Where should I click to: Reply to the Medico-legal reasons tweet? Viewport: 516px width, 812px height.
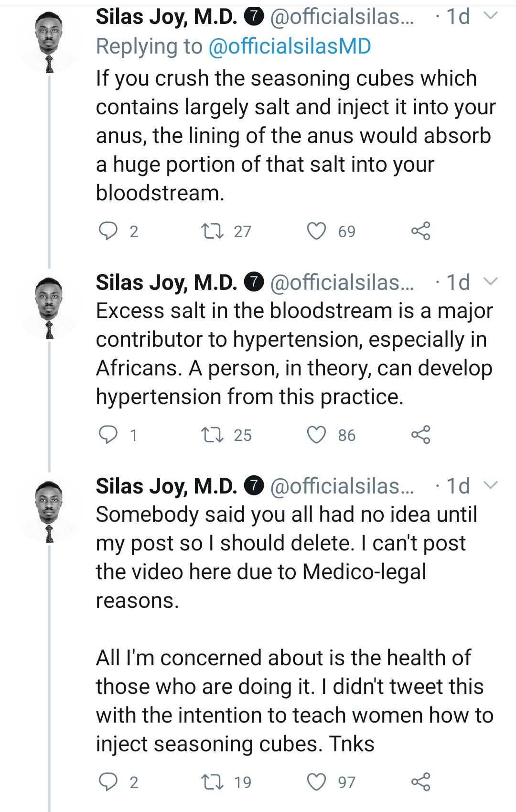point(108,782)
